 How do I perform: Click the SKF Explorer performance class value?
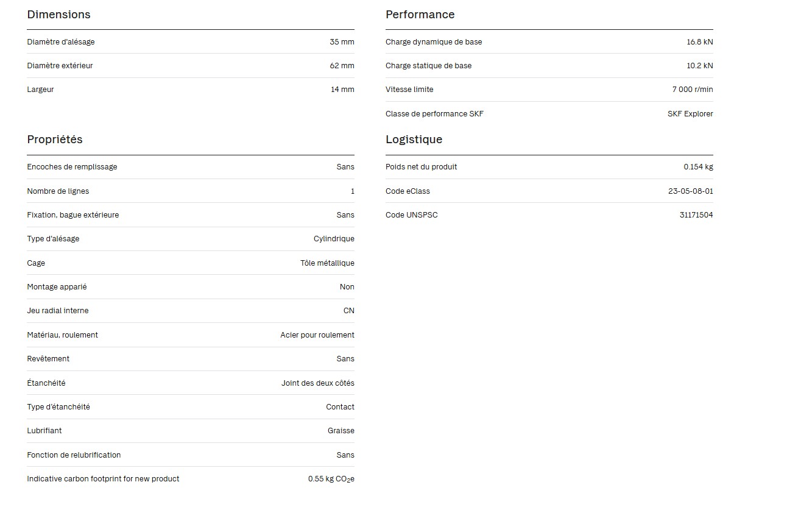point(690,114)
